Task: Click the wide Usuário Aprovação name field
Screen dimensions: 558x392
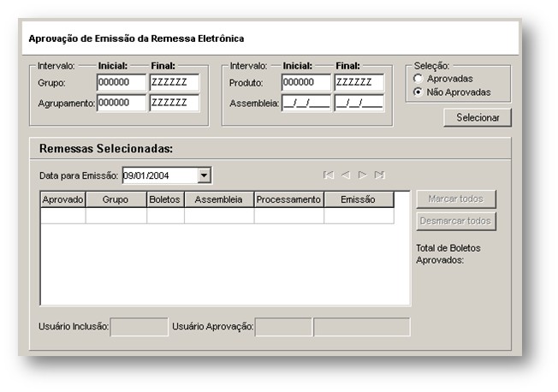Action: (x=361, y=327)
